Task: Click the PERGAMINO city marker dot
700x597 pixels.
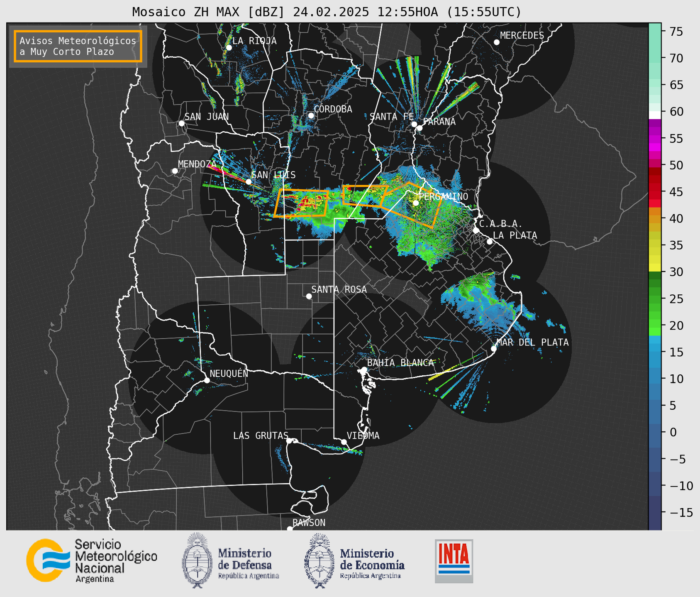Action: [416, 203]
